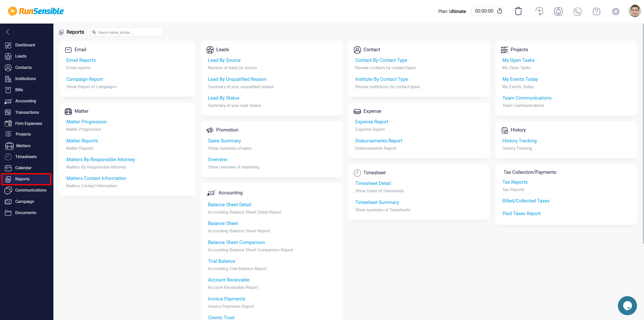Image resolution: width=644 pixels, height=320 pixels.
Task: Open the marketing Overview report
Action: click(218, 160)
